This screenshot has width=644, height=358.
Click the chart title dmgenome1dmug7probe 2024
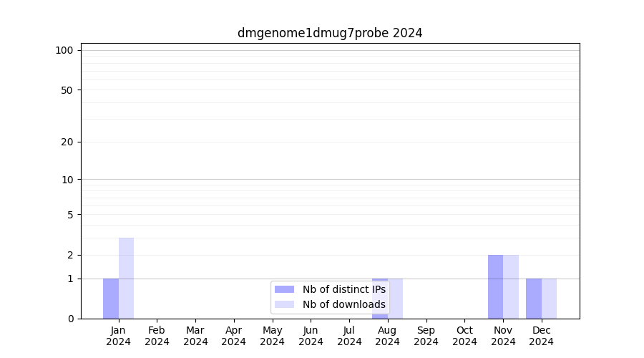(330, 34)
